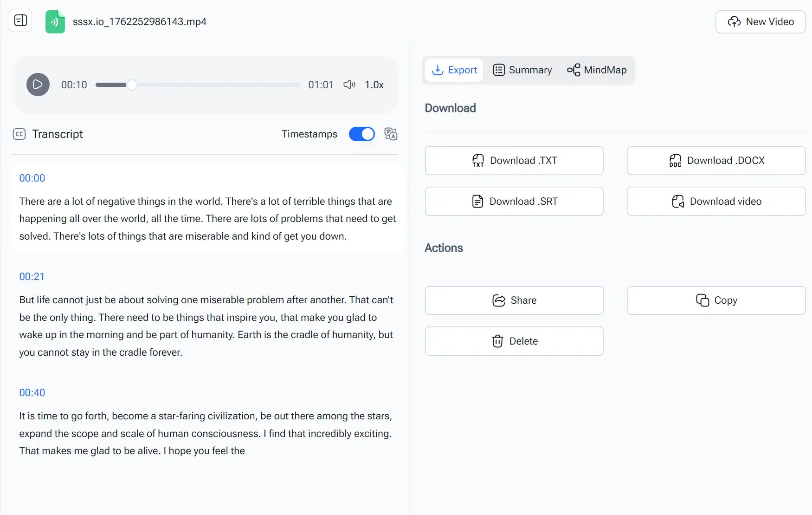Mute the video volume

[x=349, y=85]
